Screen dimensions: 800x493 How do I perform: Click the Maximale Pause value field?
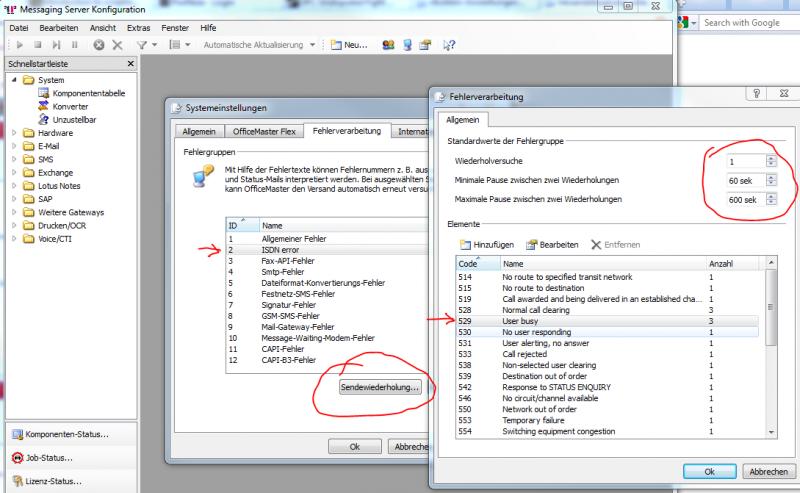click(744, 200)
